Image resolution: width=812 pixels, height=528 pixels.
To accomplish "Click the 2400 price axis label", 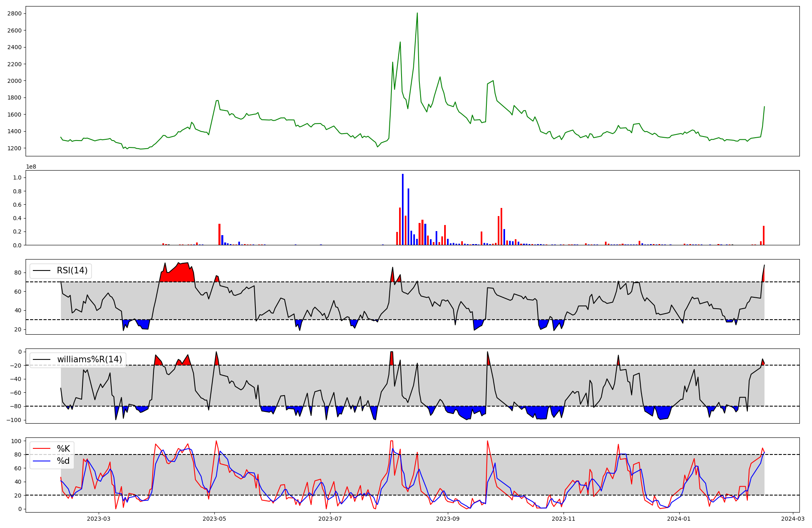I will [x=15, y=48].
